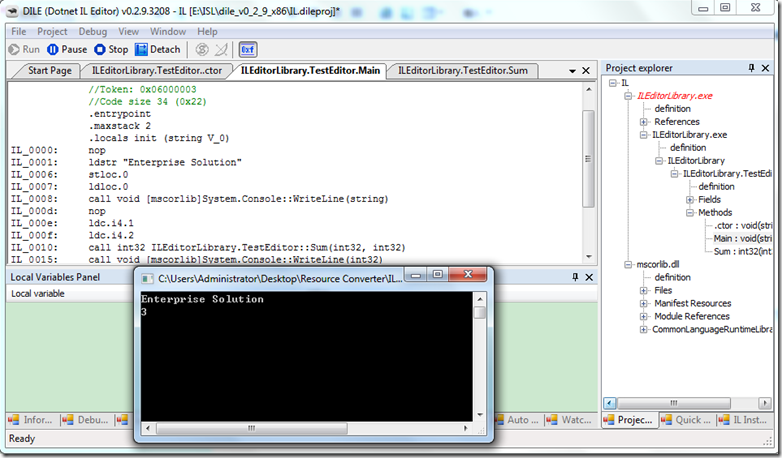Click Project explorer horizontal scrollbar thumb
782x458 pixels.
pyautogui.click(x=674, y=403)
